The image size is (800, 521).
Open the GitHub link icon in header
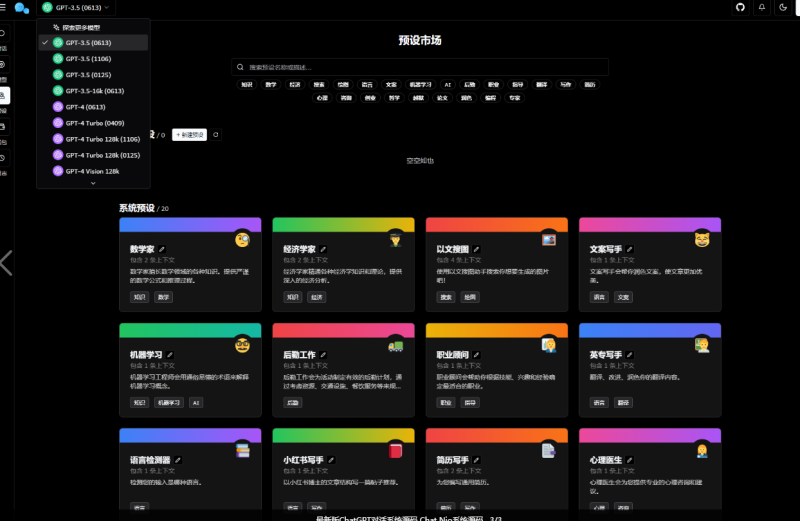740,7
